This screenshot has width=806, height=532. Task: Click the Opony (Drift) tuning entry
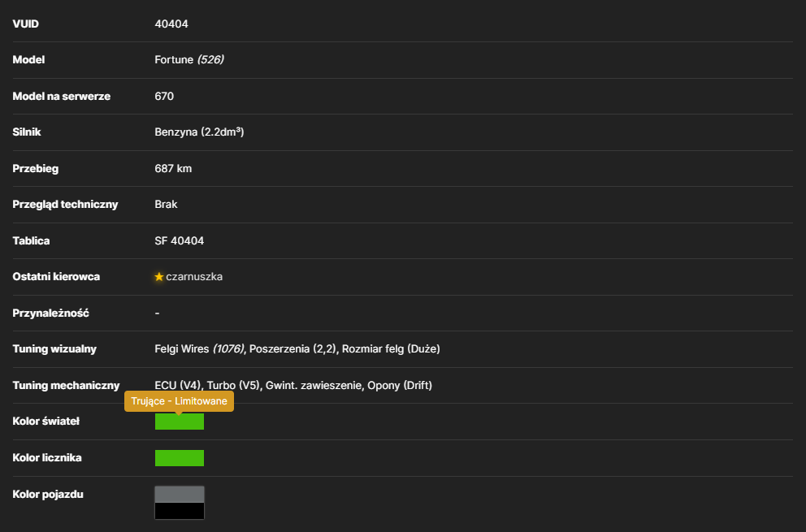pyautogui.click(x=400, y=386)
